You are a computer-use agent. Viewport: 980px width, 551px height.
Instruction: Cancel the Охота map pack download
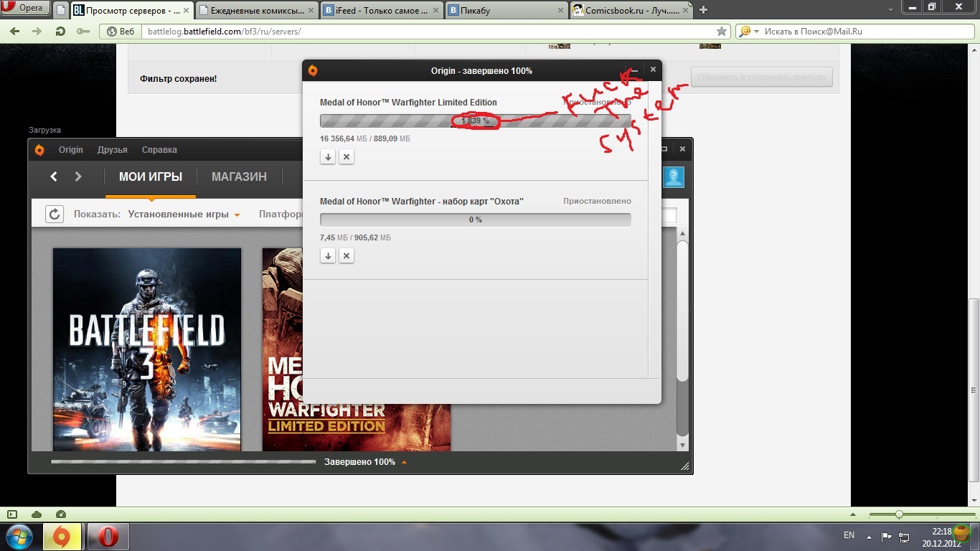click(x=347, y=255)
